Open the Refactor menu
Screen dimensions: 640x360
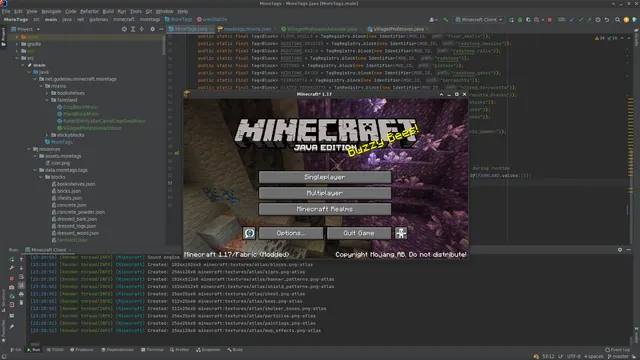tap(89, 11)
